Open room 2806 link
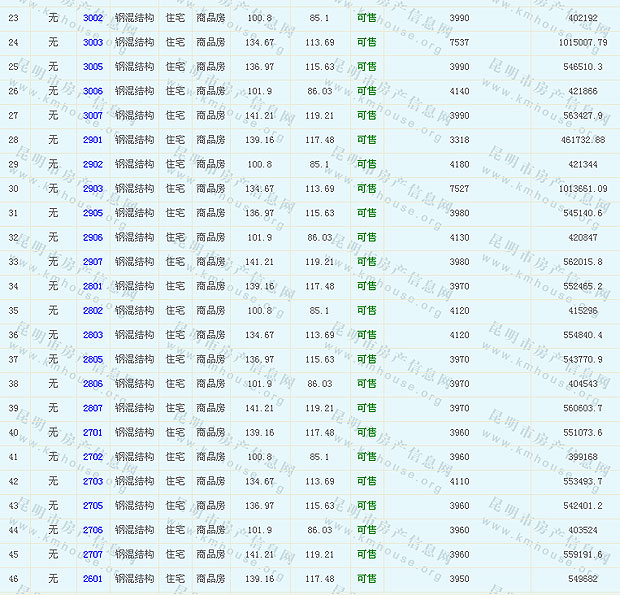The image size is (620, 595). [93, 383]
